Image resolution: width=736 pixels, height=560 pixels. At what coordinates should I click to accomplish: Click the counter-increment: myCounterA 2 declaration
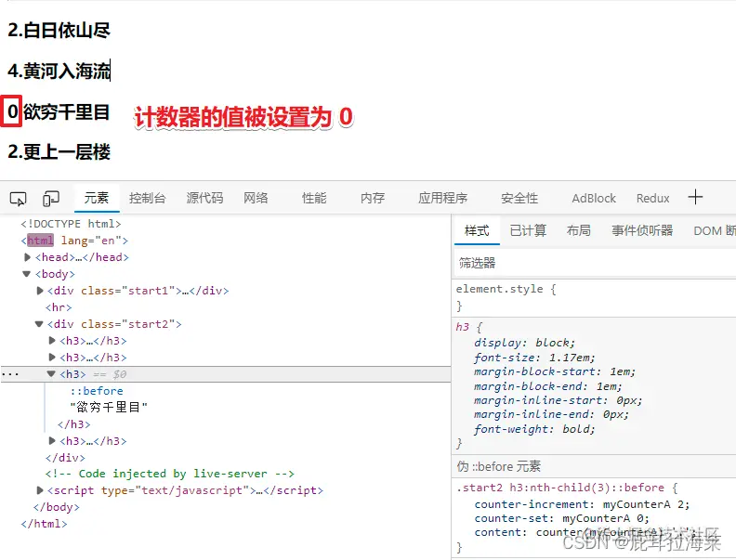click(x=582, y=504)
